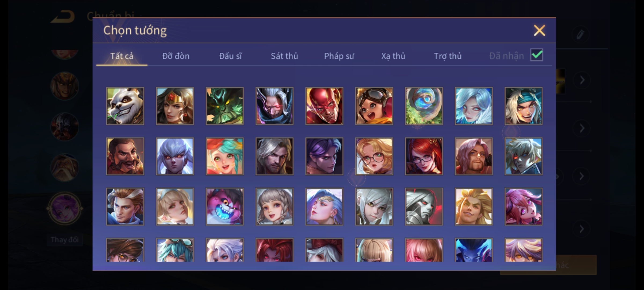644x290 pixels.
Task: Close the Chọn tướng dialog
Action: (x=539, y=30)
